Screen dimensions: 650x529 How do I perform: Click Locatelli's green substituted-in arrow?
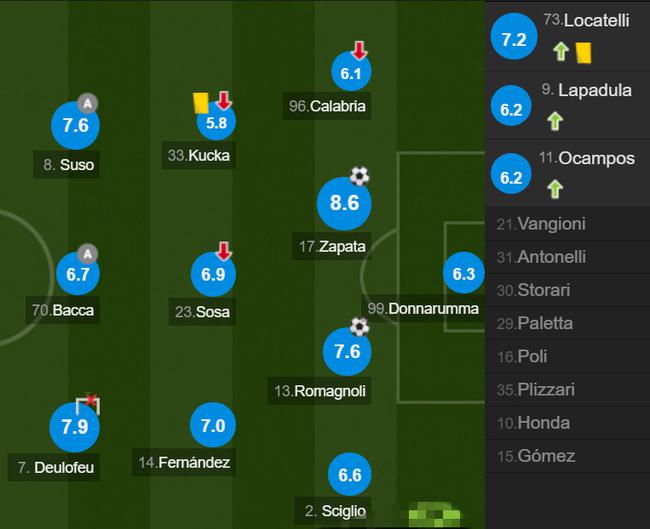tap(561, 52)
